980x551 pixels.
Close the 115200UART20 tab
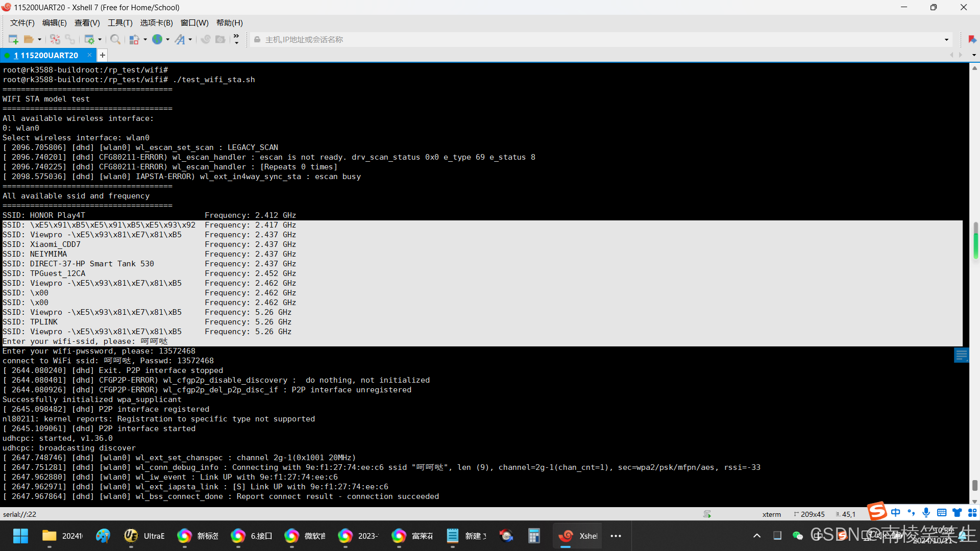pos(90,55)
